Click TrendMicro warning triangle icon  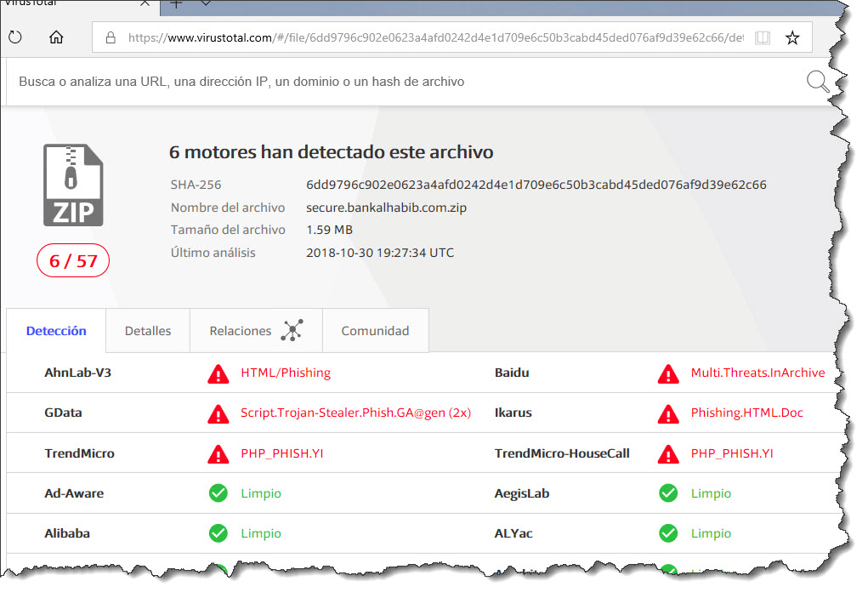218,454
